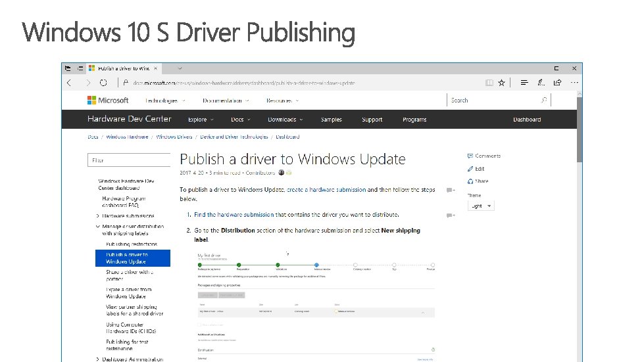Select the Theme Light dropdown
The width and height of the screenshot is (644, 362).
click(481, 206)
